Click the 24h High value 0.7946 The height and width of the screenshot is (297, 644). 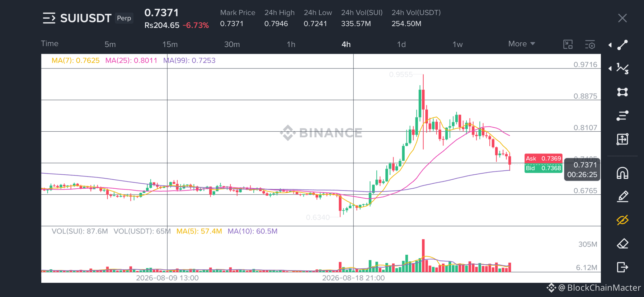(276, 24)
